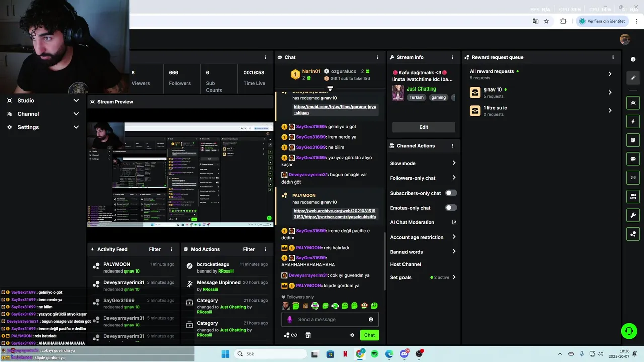
Task: Open the Reward request queue three-dot menu
Action: [613, 57]
